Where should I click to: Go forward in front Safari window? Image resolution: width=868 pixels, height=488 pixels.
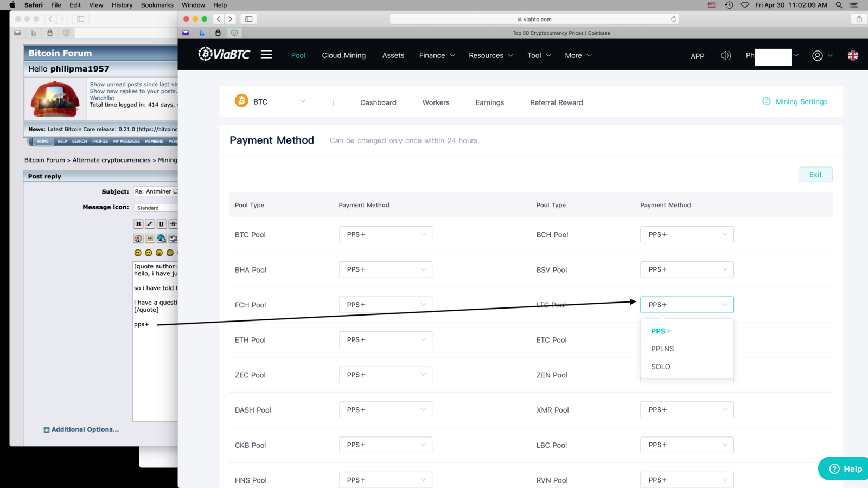231,19
